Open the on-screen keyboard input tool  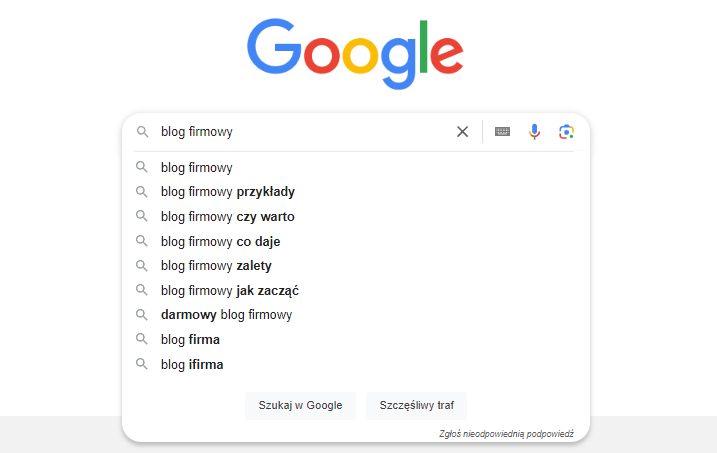tap(502, 132)
